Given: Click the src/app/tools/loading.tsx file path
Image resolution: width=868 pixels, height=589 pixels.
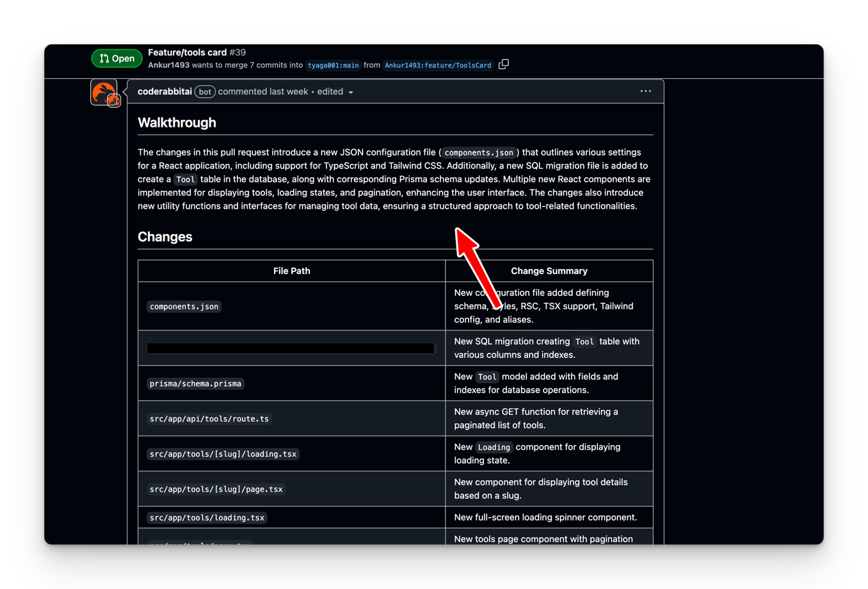Looking at the screenshot, I should [207, 517].
